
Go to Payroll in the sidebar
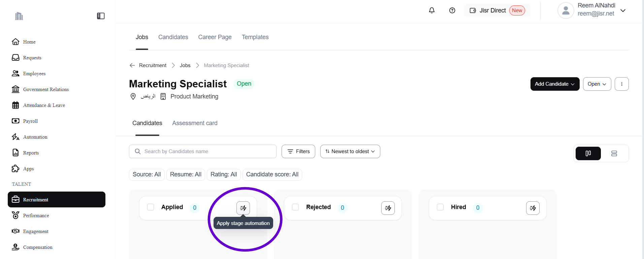coord(30,121)
